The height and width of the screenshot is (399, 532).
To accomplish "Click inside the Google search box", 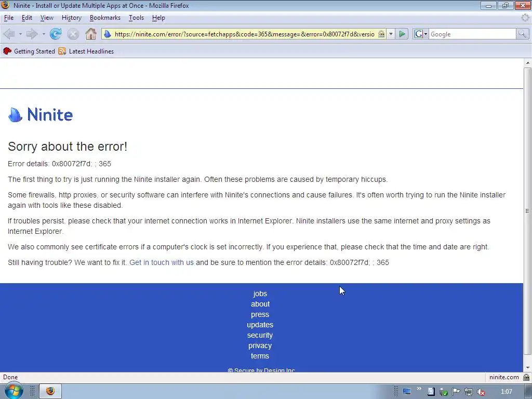I will 472,34.
